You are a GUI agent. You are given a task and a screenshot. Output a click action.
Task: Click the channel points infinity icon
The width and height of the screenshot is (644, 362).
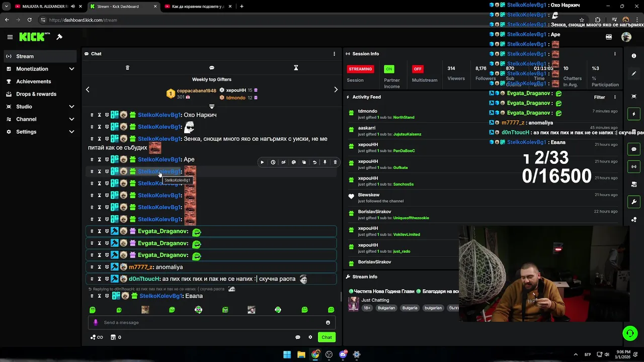[x=97, y=337]
